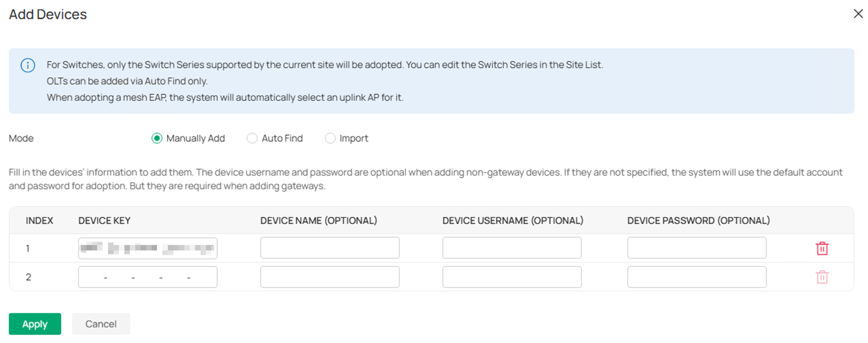Click the info icon on the notice banner
Image resolution: width=868 pixels, height=343 pixels.
pos(27,65)
